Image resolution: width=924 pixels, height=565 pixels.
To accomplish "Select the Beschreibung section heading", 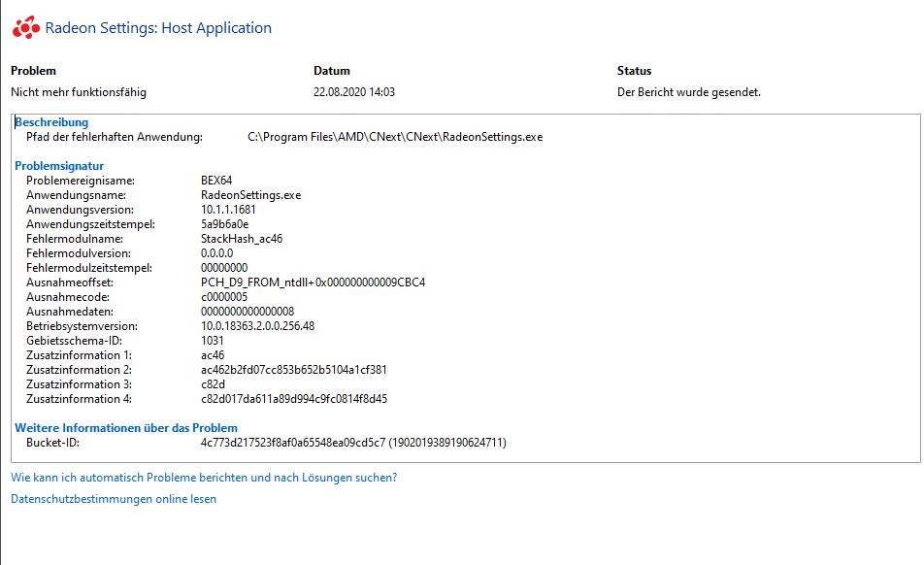I will pos(51,122).
